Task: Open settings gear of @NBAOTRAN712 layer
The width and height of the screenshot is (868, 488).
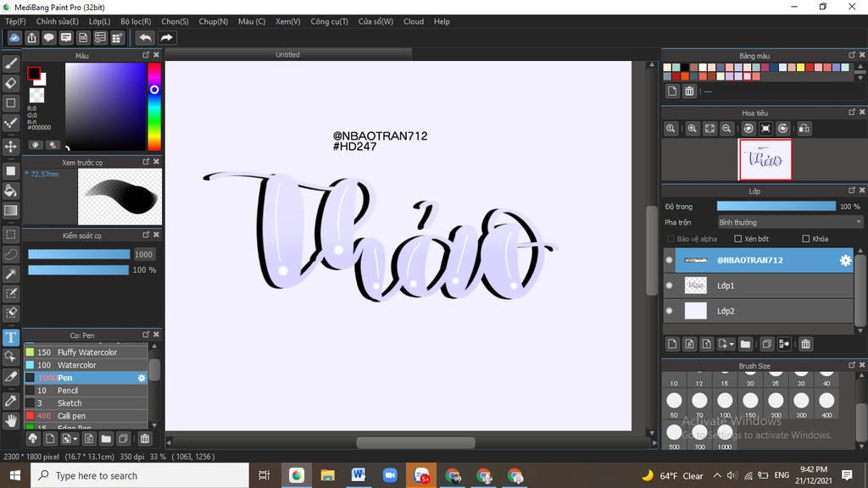Action: tap(845, 260)
